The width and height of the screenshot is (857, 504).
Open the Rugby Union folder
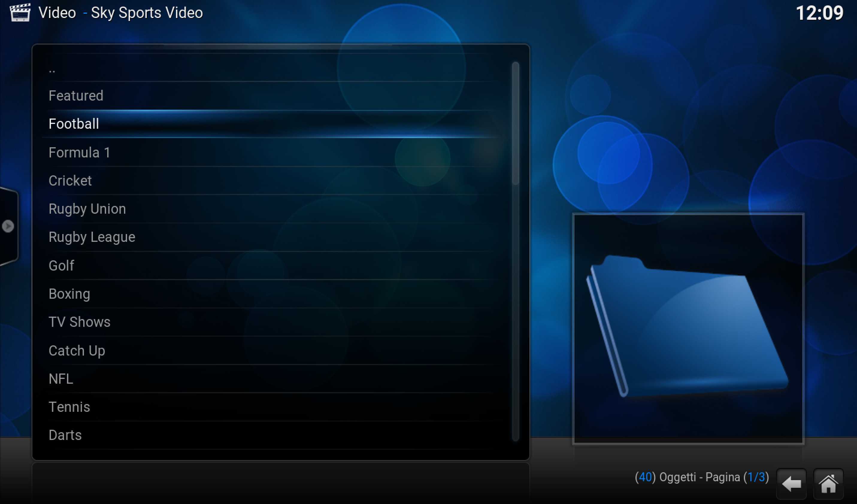87,209
